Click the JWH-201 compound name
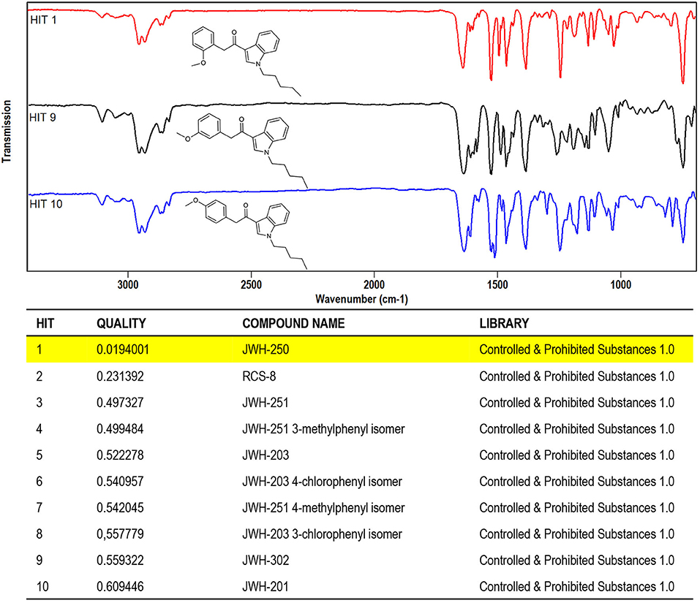This screenshot has width=700, height=603. [266, 586]
